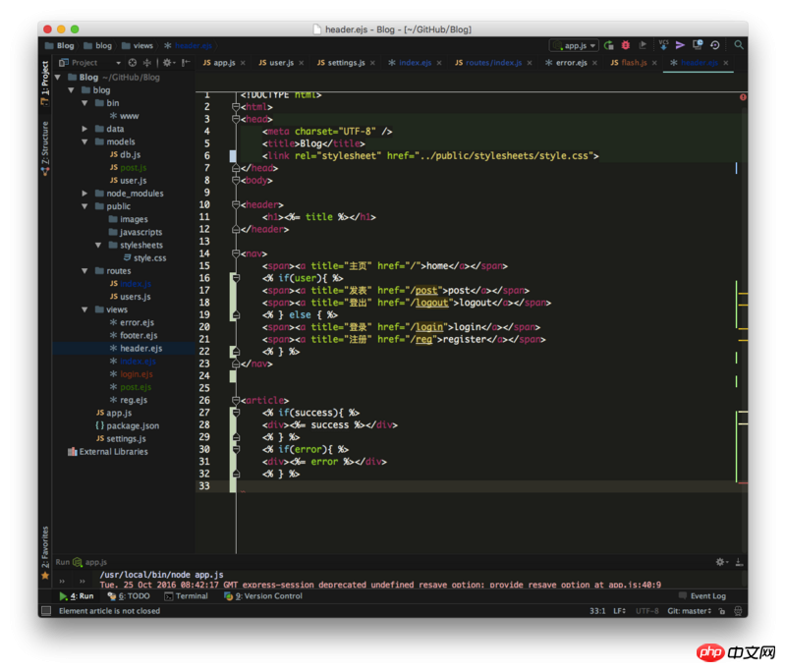Close the user.js editor tab

pyautogui.click(x=300, y=63)
